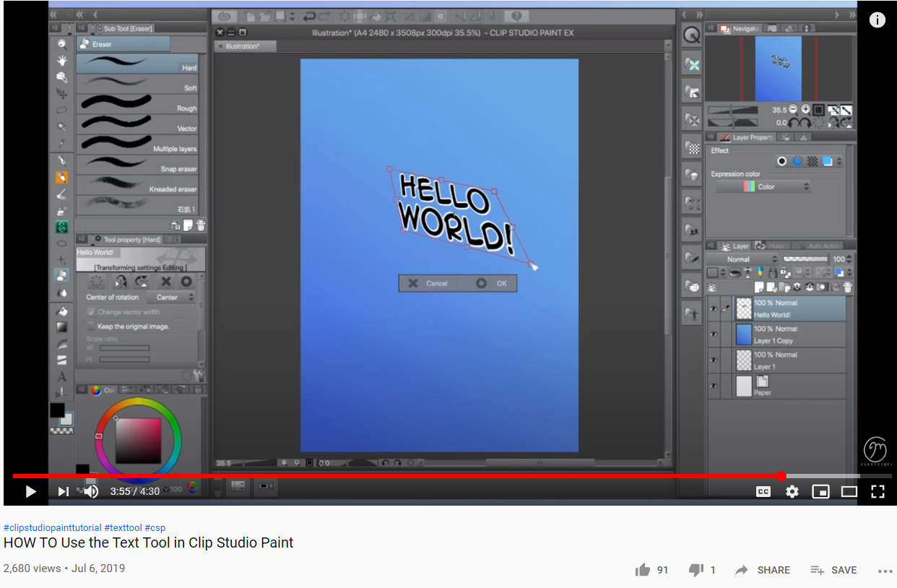
Task: Toggle 'Change vector width' checkbox
Action: point(91,312)
